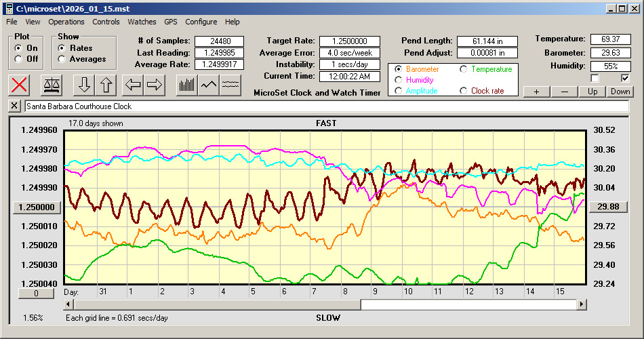
Task: Click the balance scale icon
Action: (51, 85)
